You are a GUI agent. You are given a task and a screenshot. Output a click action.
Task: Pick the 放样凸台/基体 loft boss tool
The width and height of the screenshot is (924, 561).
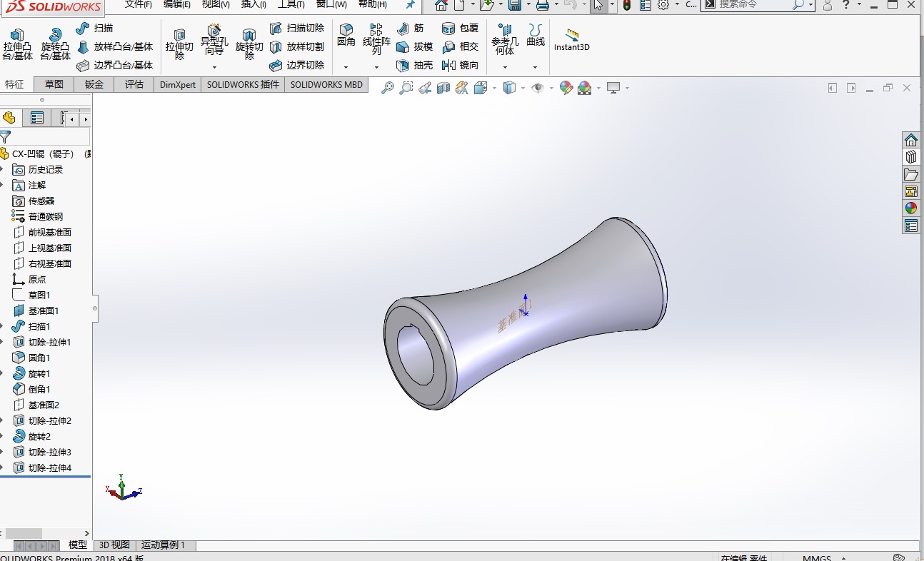(x=114, y=46)
